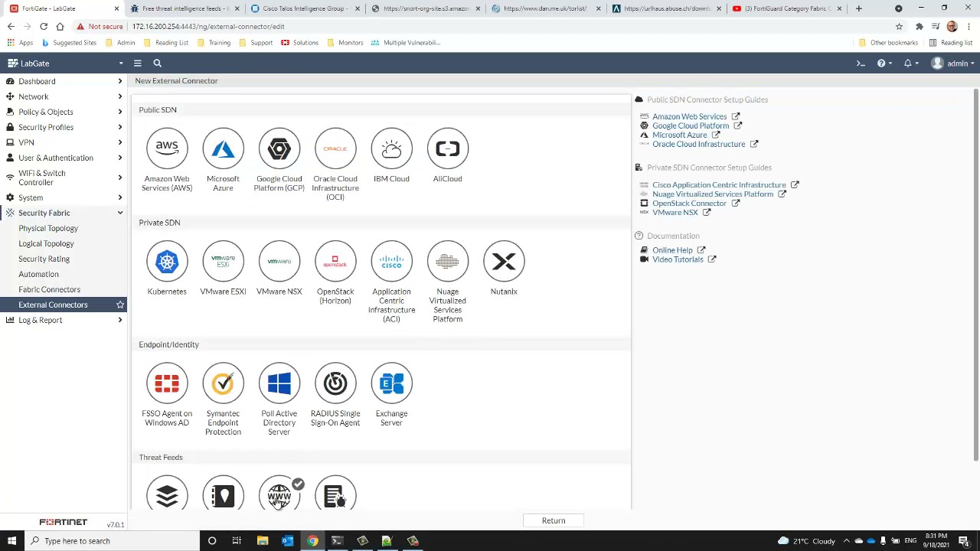Image resolution: width=980 pixels, height=551 pixels.
Task: Expand Policy & Objects menu
Action: (64, 112)
